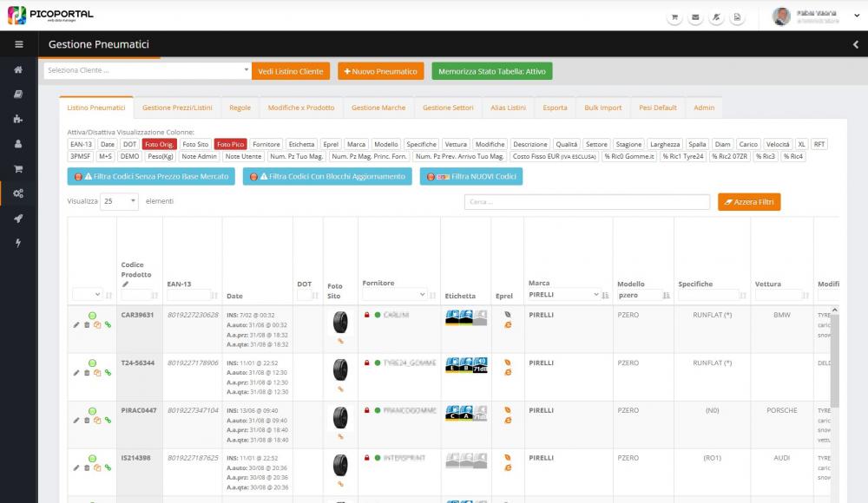Toggle the EAN-13 column visibility
868x503 pixels.
[81, 145]
